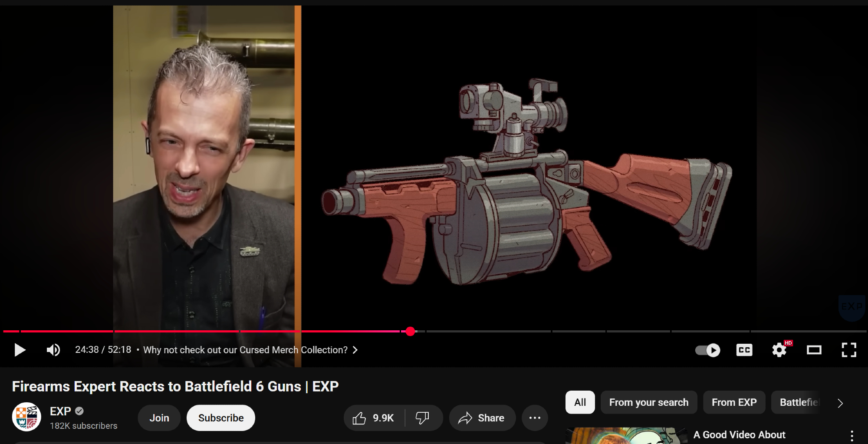Select the From EXP filter chip

pyautogui.click(x=734, y=402)
